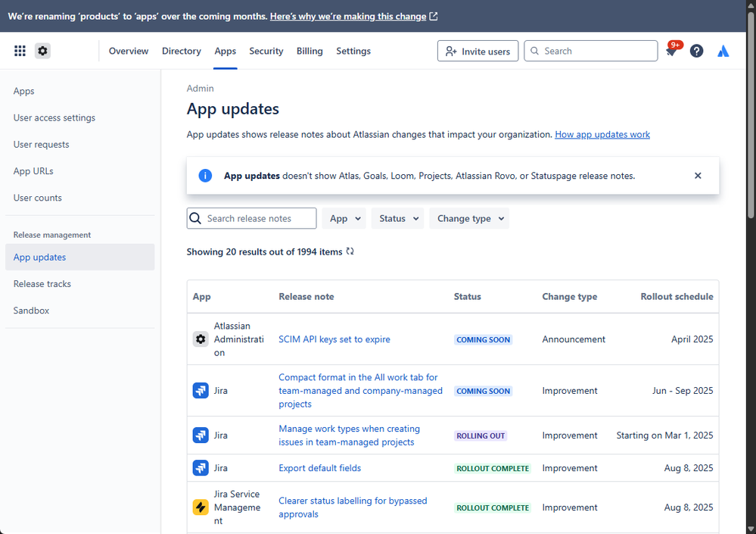
Task: Click the Rollout schedule column header
Action: tap(677, 297)
